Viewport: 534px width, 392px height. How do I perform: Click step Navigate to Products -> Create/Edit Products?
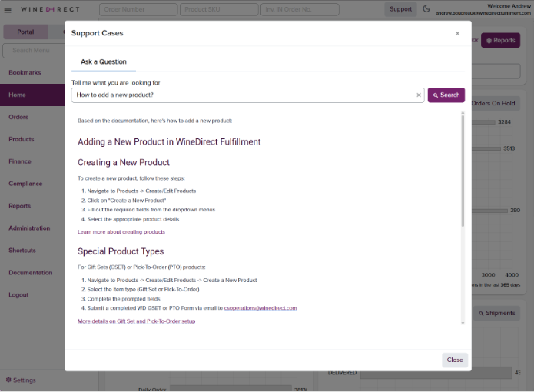pyautogui.click(x=141, y=191)
